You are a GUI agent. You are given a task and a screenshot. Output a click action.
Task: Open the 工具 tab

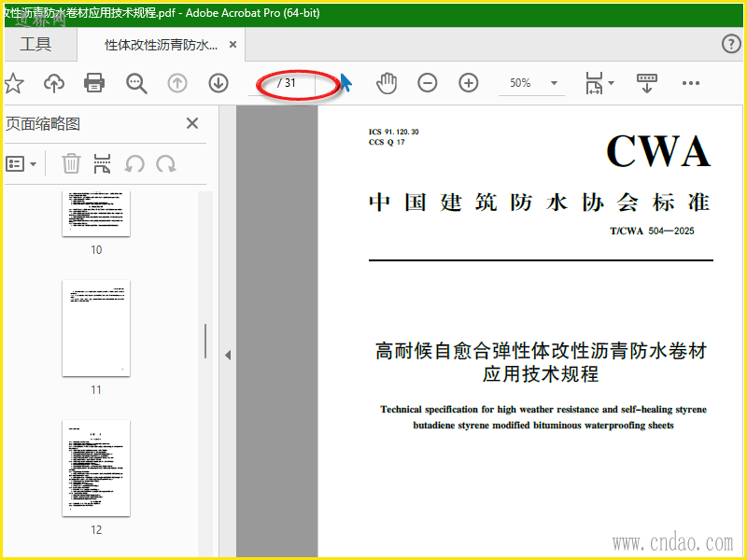(x=35, y=44)
